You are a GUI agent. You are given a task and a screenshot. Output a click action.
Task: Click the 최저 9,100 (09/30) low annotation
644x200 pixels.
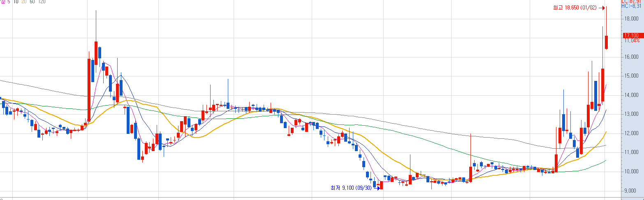click(x=351, y=188)
